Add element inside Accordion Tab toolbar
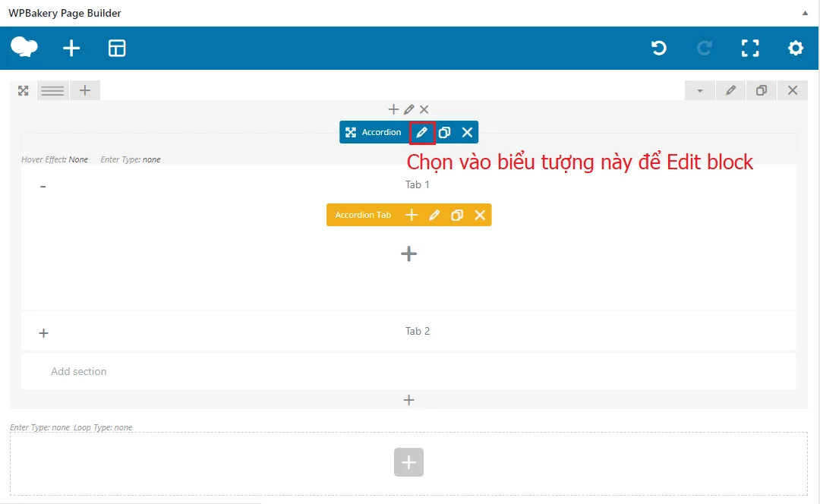The height and width of the screenshot is (504, 820). coord(412,215)
